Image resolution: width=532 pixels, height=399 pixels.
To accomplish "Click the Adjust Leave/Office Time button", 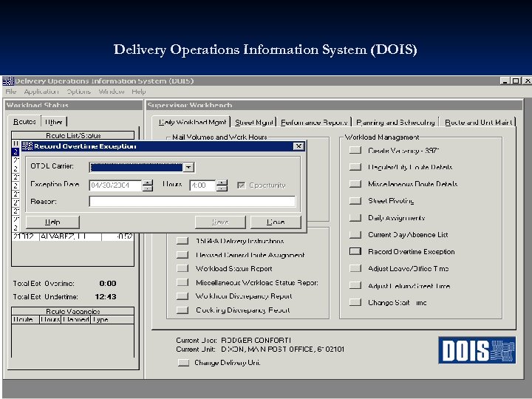I will [355, 268].
